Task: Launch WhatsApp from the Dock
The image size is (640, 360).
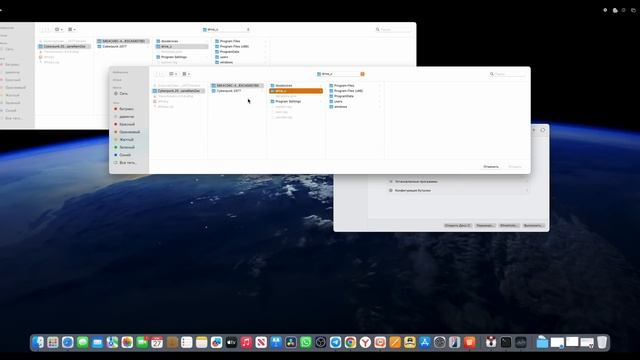Action: [306, 342]
